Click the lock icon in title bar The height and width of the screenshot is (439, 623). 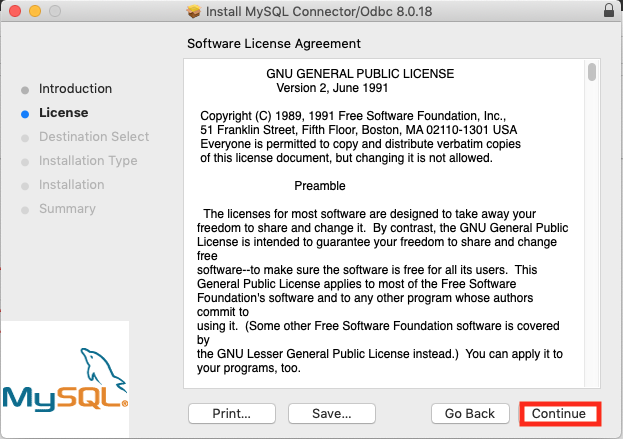609,10
